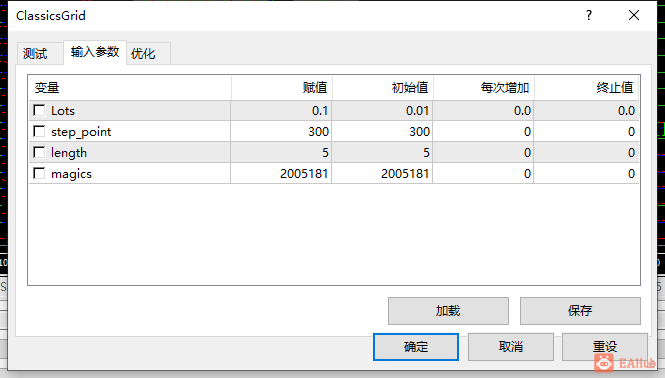
Task: Close the ClassicsGrid dialog
Action: point(634,16)
